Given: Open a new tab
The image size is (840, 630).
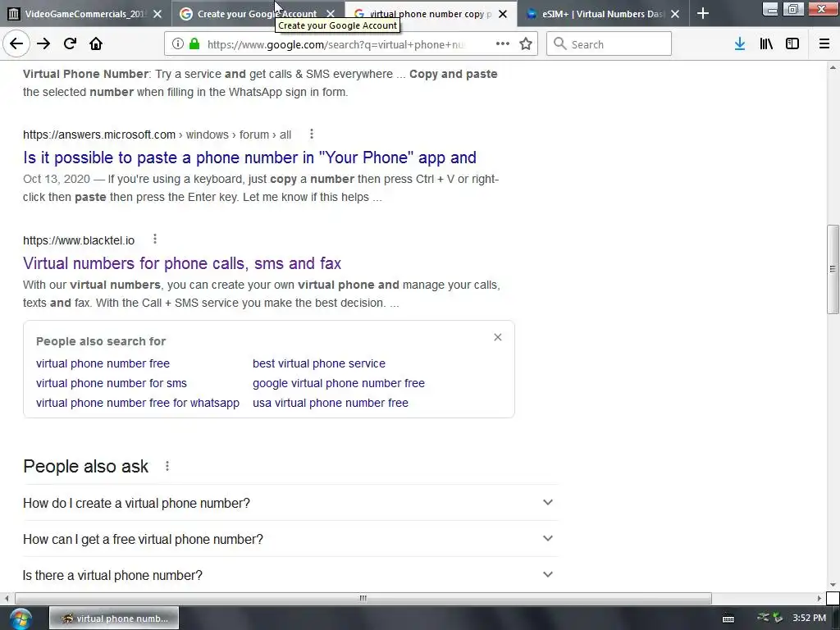Looking at the screenshot, I should point(703,13).
